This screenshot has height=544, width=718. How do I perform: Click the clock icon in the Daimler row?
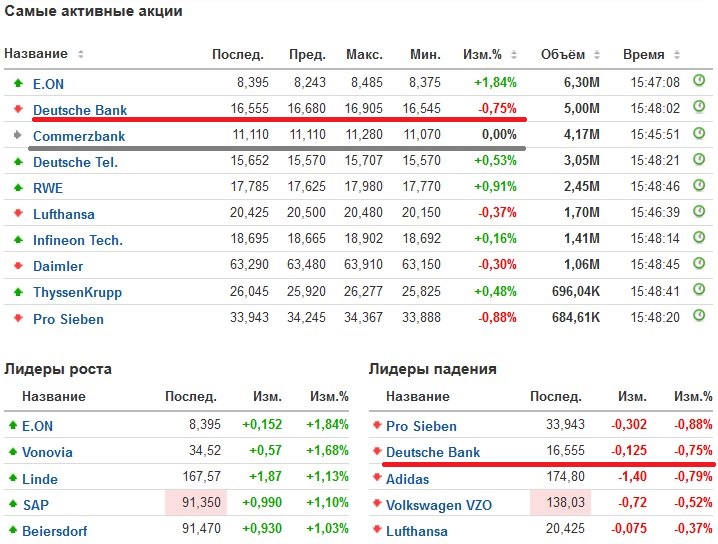[x=699, y=264]
